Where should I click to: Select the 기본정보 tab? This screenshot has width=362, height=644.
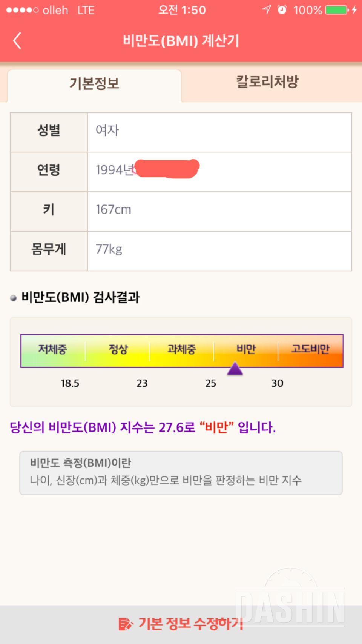coord(94,83)
